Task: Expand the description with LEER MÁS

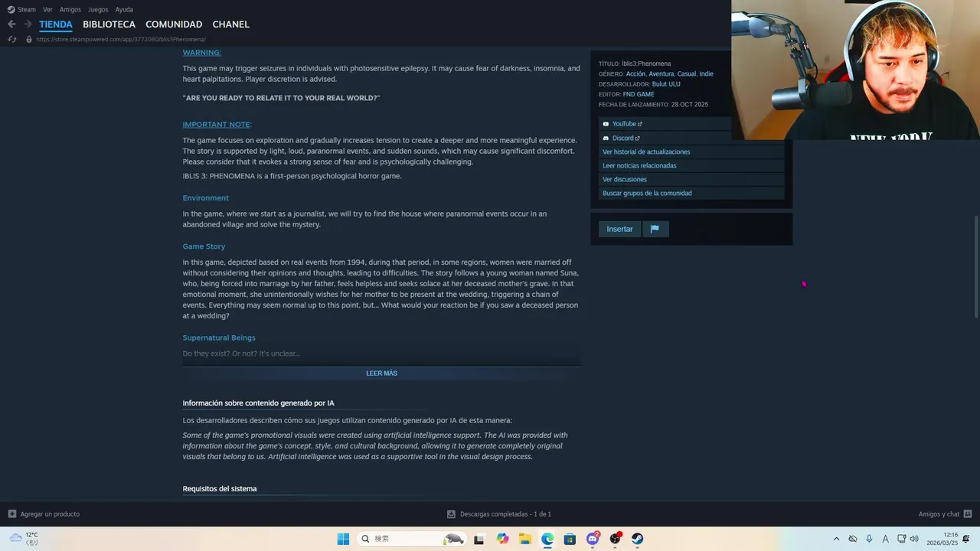Action: click(x=381, y=373)
